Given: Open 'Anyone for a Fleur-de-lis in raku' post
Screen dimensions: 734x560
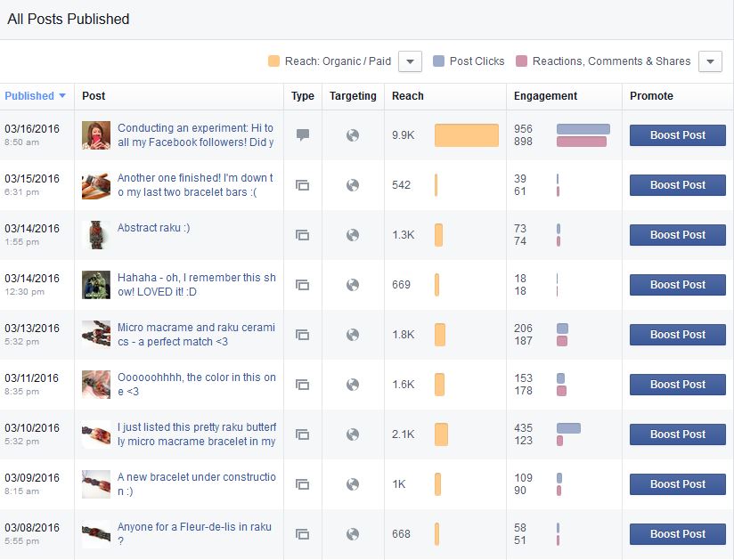Looking at the screenshot, I should coord(194,534).
